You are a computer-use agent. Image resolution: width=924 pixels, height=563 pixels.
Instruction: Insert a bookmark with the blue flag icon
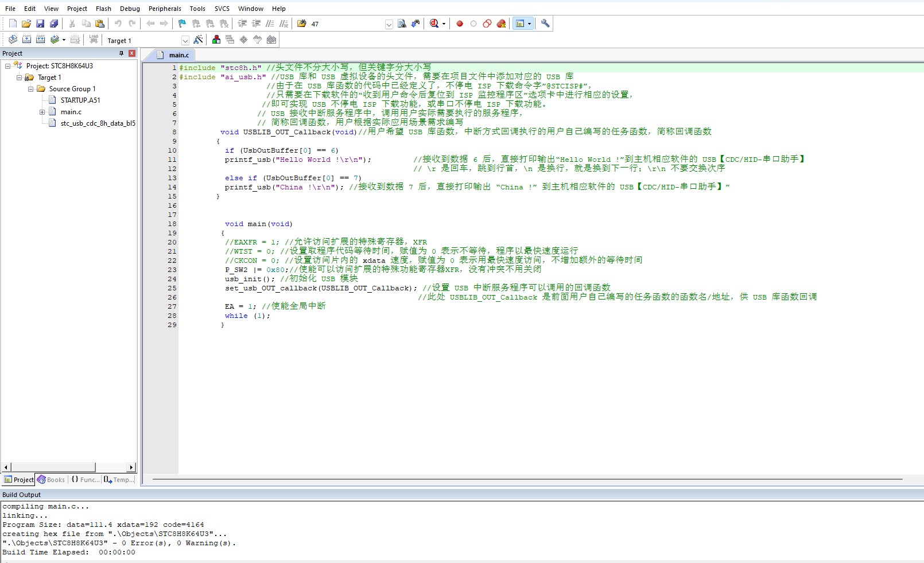[x=183, y=24]
